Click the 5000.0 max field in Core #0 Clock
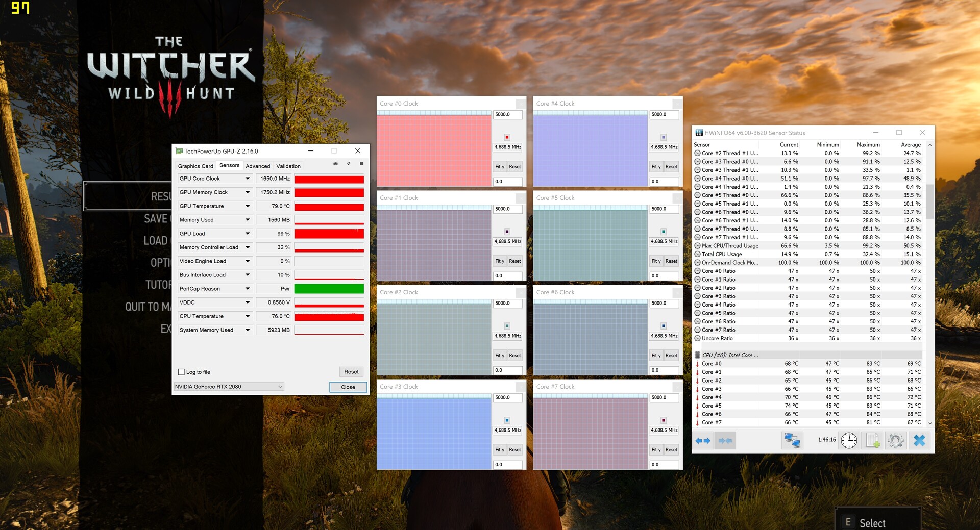 (x=508, y=115)
